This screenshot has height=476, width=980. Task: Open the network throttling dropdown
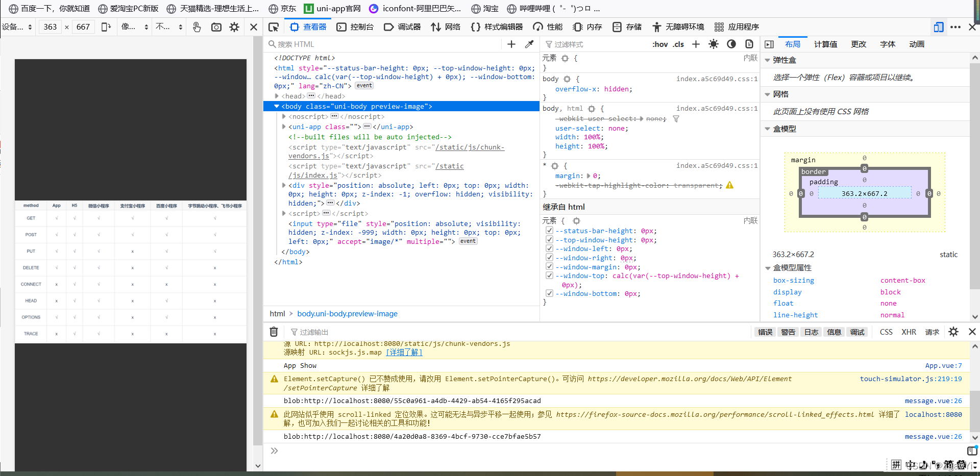click(169, 27)
